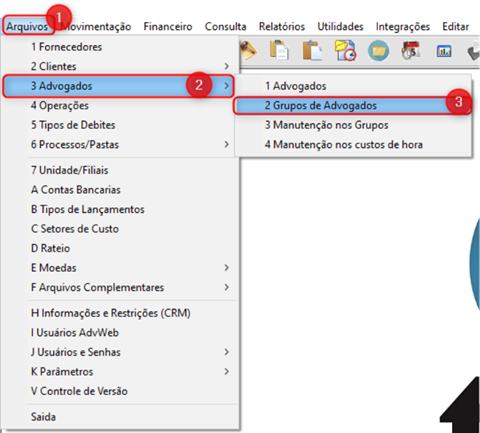Screen dimensions: 480x433
Task: Click Saida to exit
Action: click(120, 417)
